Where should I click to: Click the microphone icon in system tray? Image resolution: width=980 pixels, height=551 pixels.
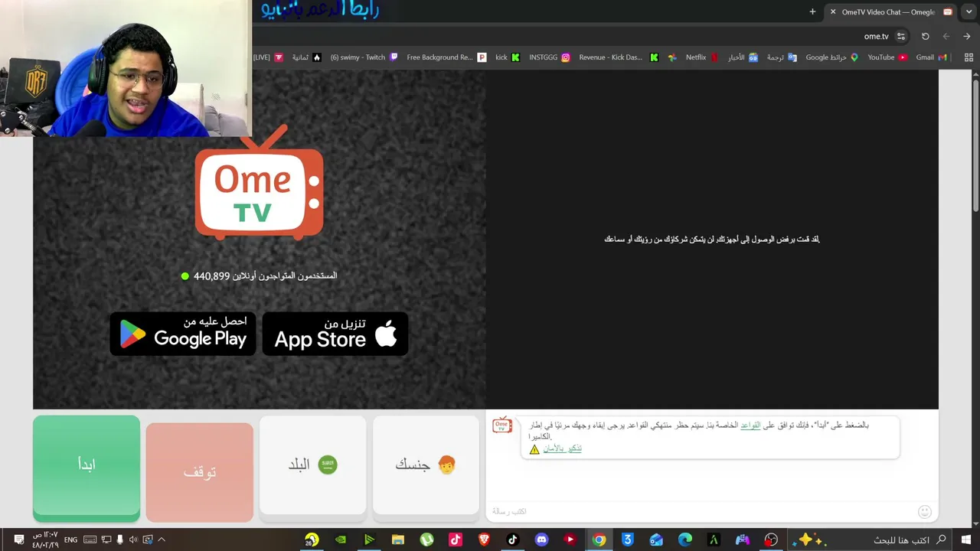pos(119,540)
